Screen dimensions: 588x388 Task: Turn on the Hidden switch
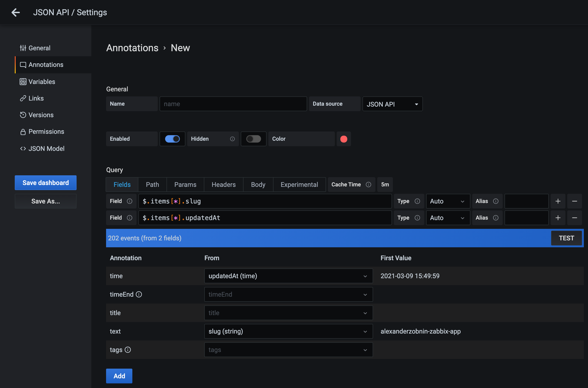(253, 139)
